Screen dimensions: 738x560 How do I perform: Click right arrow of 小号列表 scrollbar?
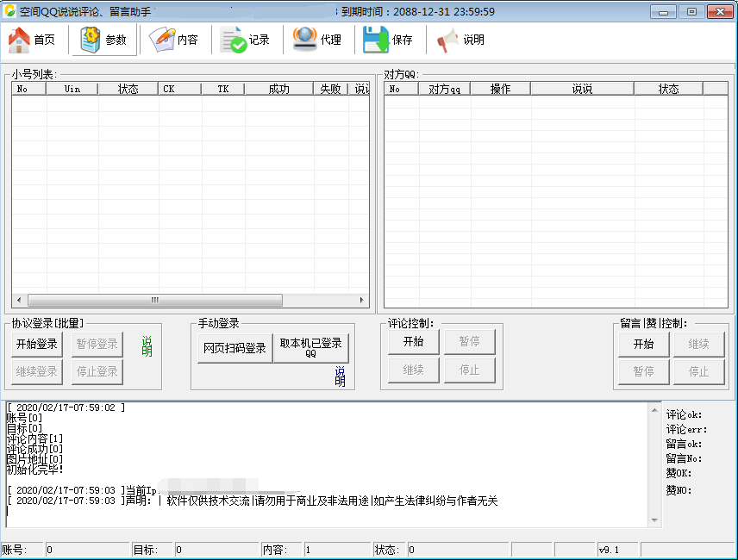(361, 300)
